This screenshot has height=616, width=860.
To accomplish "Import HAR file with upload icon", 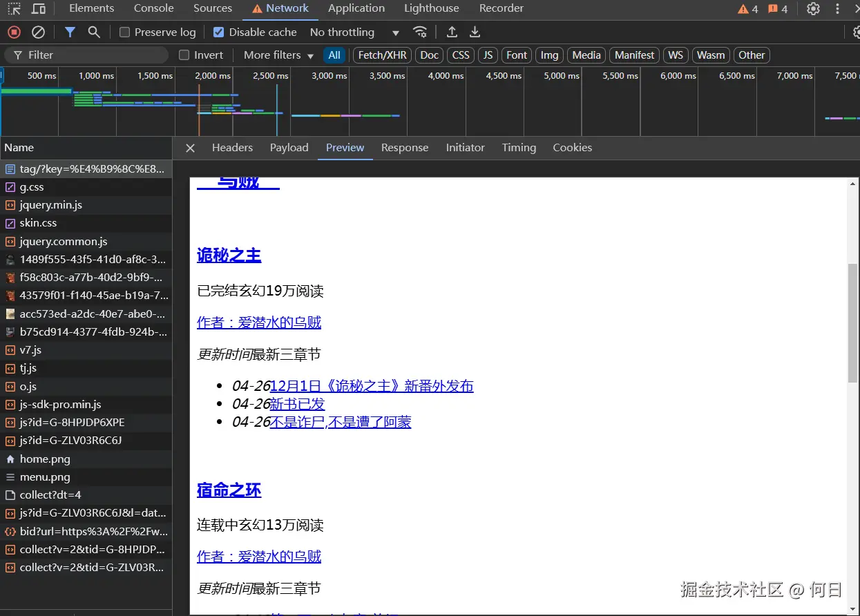I will 452,32.
